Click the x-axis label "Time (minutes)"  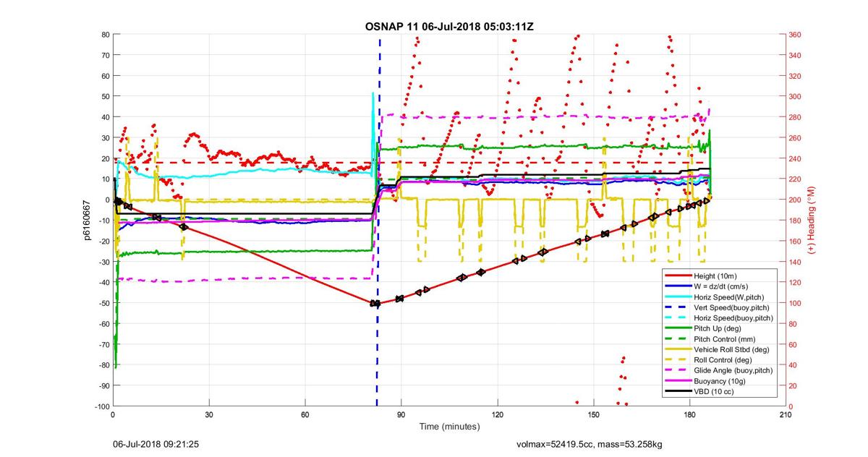(x=449, y=427)
